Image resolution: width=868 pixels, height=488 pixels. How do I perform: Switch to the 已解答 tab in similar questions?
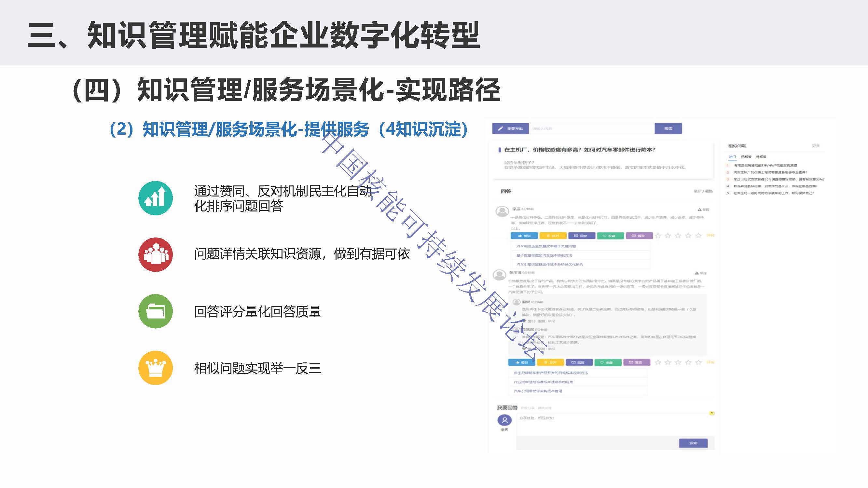(746, 157)
